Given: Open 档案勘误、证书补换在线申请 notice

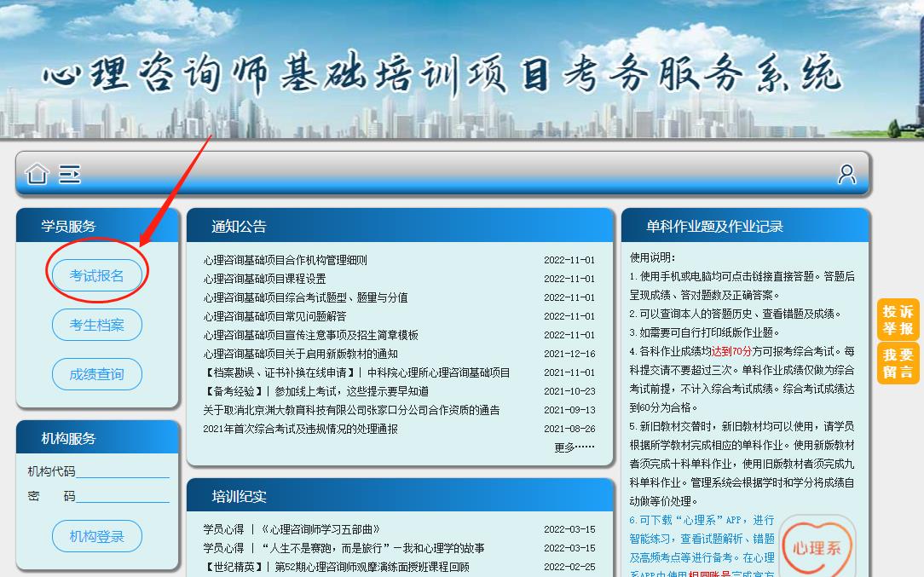Looking at the screenshot, I should coord(356,372).
